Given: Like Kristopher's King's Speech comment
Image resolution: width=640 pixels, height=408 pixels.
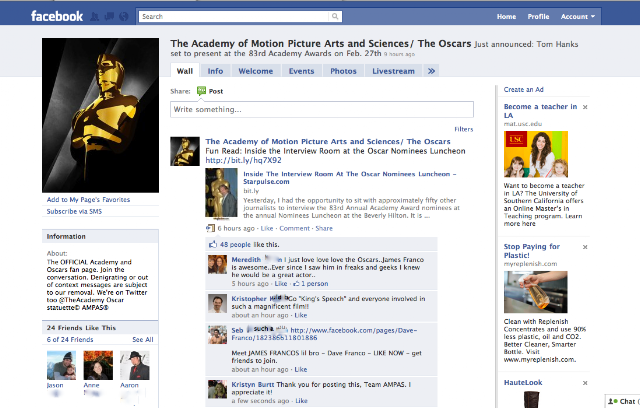Looking at the screenshot, I should [300, 315].
